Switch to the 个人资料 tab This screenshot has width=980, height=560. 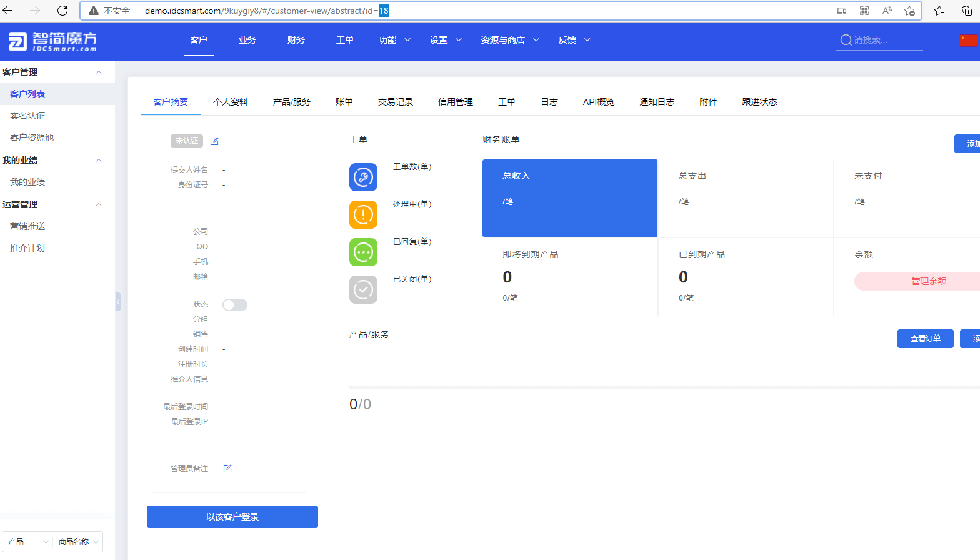231,102
